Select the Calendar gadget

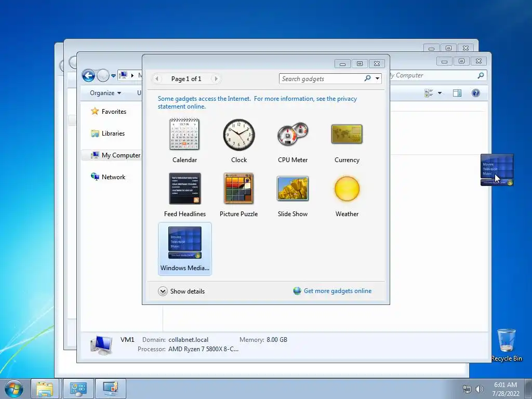point(184,140)
